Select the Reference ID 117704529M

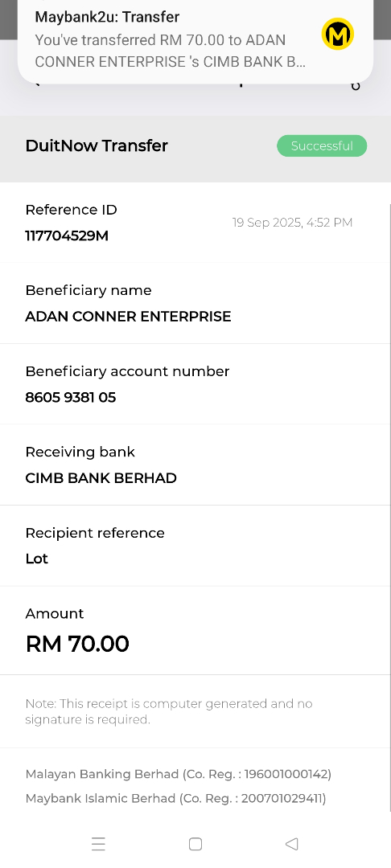67,235
